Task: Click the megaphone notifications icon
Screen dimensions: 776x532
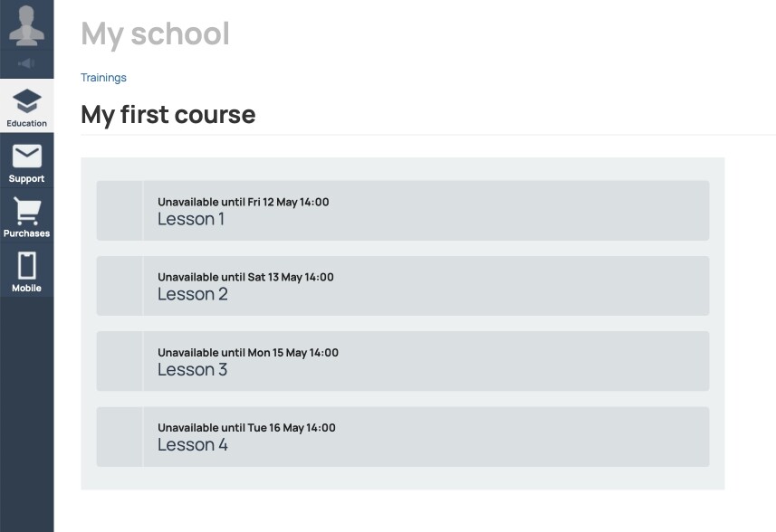Action: pyautogui.click(x=27, y=63)
